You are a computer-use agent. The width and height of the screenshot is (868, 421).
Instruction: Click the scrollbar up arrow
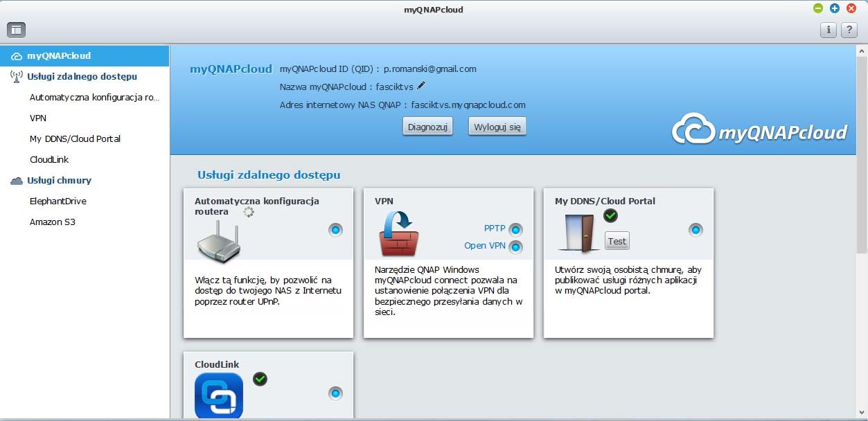[x=862, y=51]
